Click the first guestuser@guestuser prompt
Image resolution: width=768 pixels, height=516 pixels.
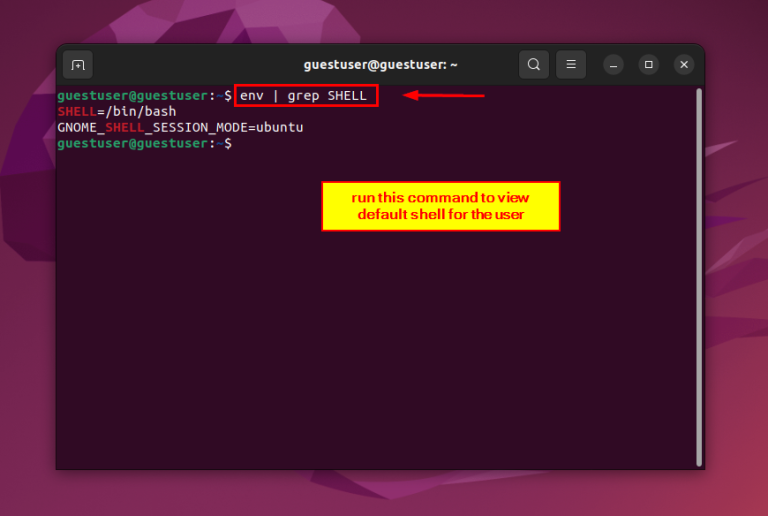135,96
